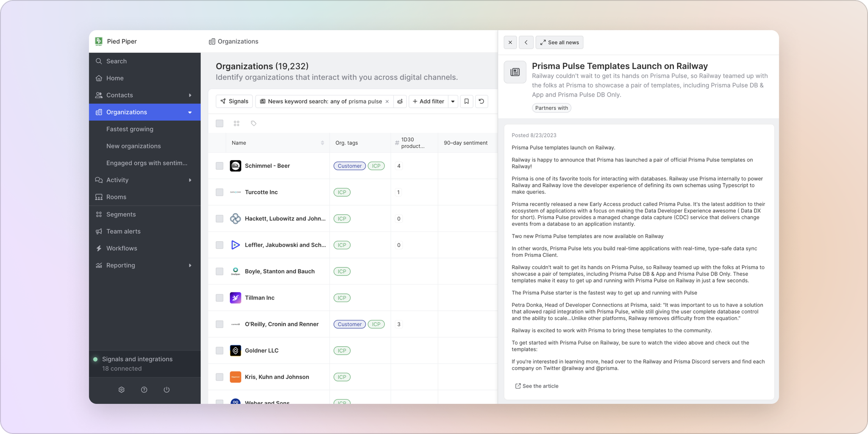Image resolution: width=868 pixels, height=434 pixels.
Task: Select the Schimmel - Beer row checkbox
Action: click(220, 166)
